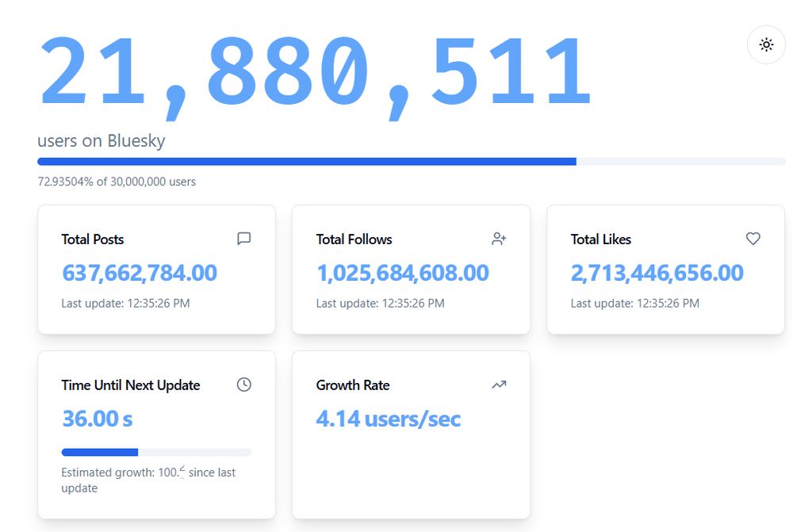Click 'Last update' time in Total Posts card
Viewport: 793px width, 532px height.
125,304
